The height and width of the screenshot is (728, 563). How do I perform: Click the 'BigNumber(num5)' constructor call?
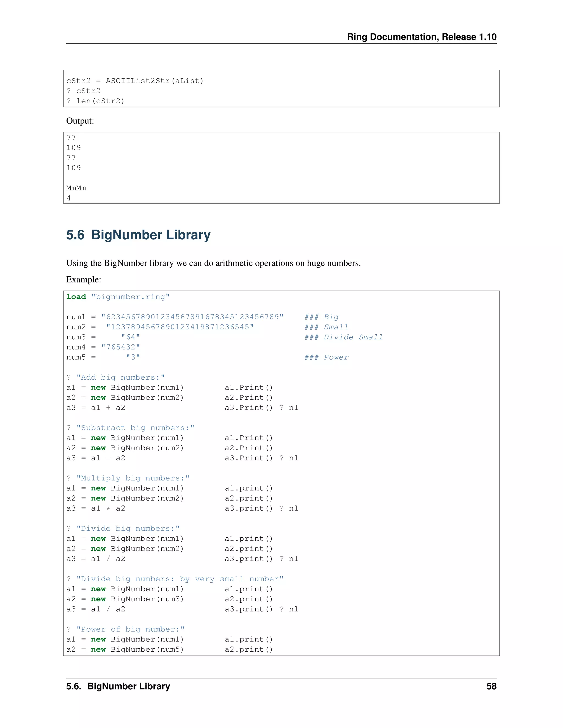(x=147, y=649)
